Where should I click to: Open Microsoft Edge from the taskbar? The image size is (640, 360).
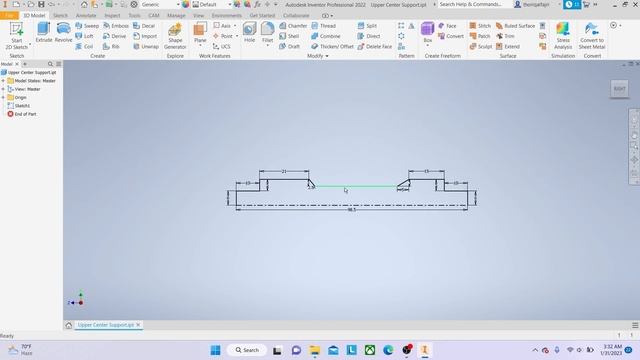click(388, 350)
